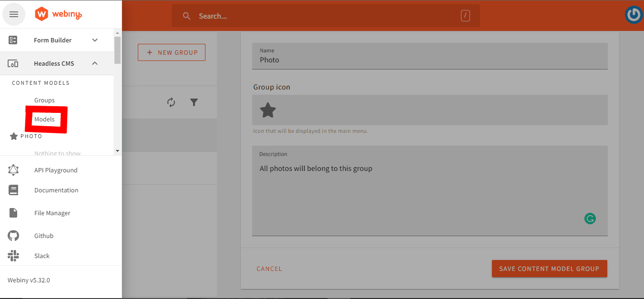Expand the Form Builder section

[x=95, y=40]
